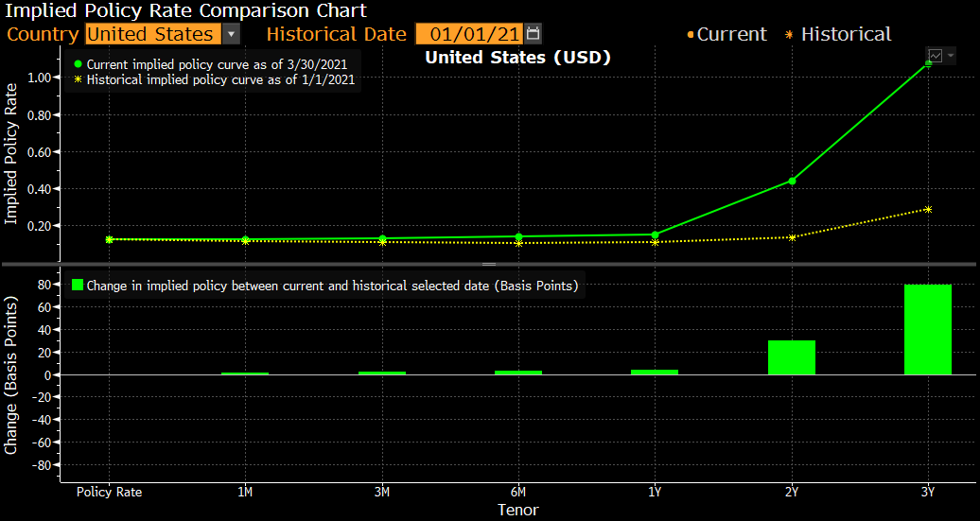Open the Country dropdown arrow
This screenshot has width=980, height=521.
click(231, 34)
